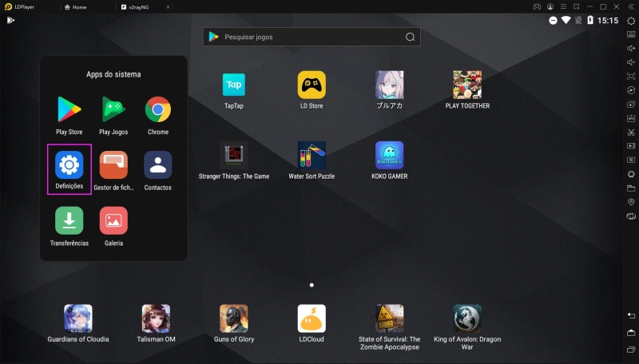Open Play Store app
This screenshot has width=639, height=364.
point(69,116)
